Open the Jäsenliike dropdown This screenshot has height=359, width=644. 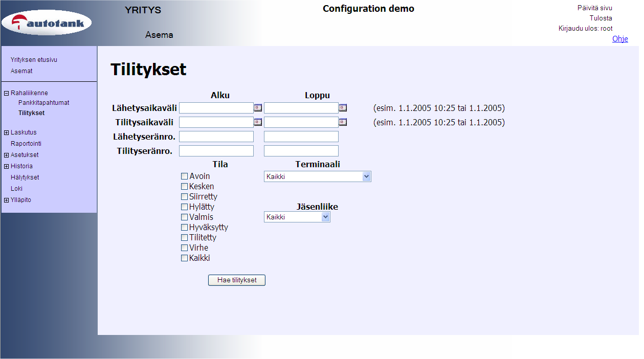tap(297, 217)
